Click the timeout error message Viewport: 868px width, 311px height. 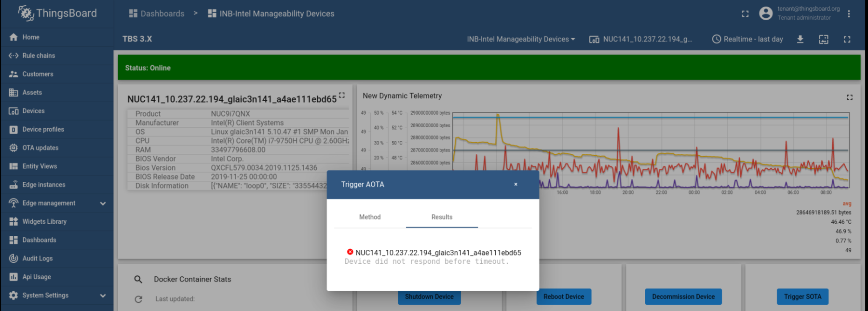[427, 261]
